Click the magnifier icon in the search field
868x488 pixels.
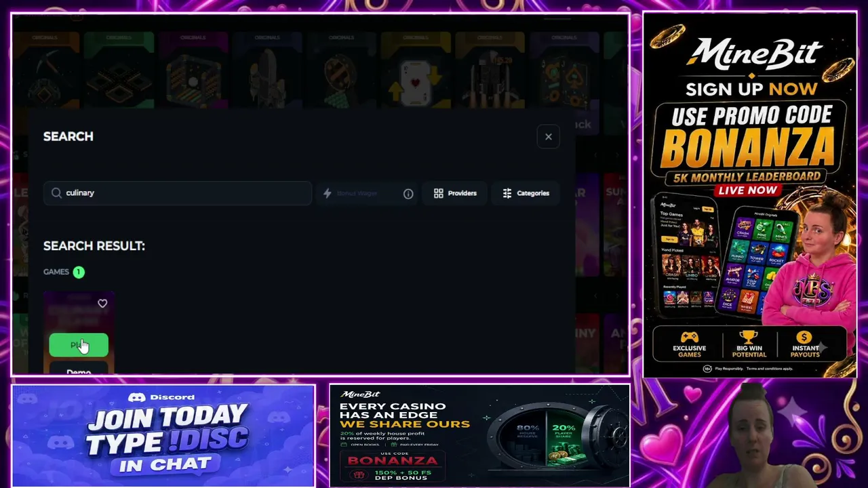pos(56,193)
